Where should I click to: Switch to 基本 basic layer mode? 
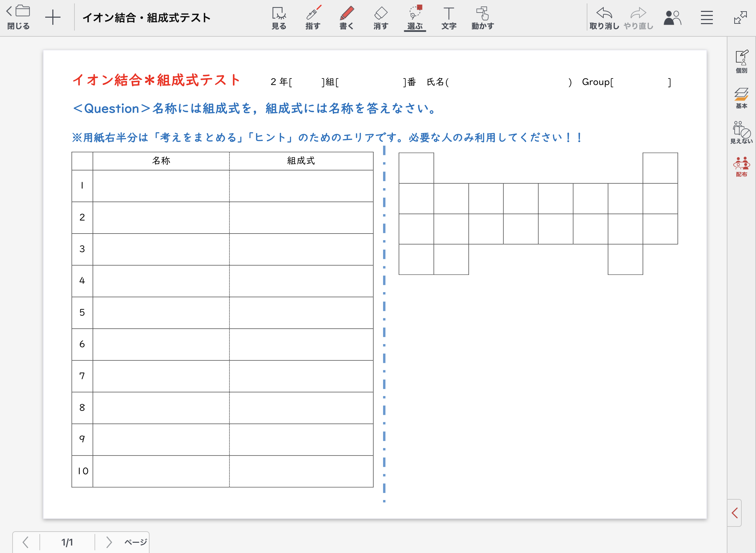[741, 98]
